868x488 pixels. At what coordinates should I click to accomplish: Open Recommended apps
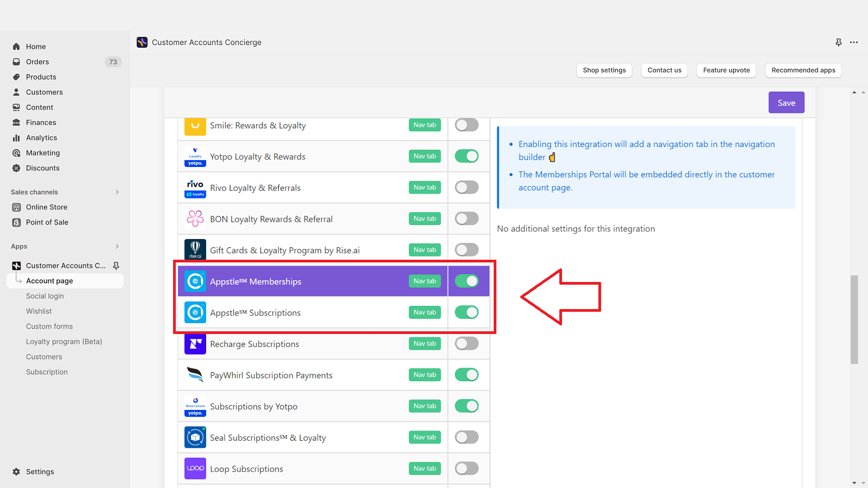coord(803,70)
